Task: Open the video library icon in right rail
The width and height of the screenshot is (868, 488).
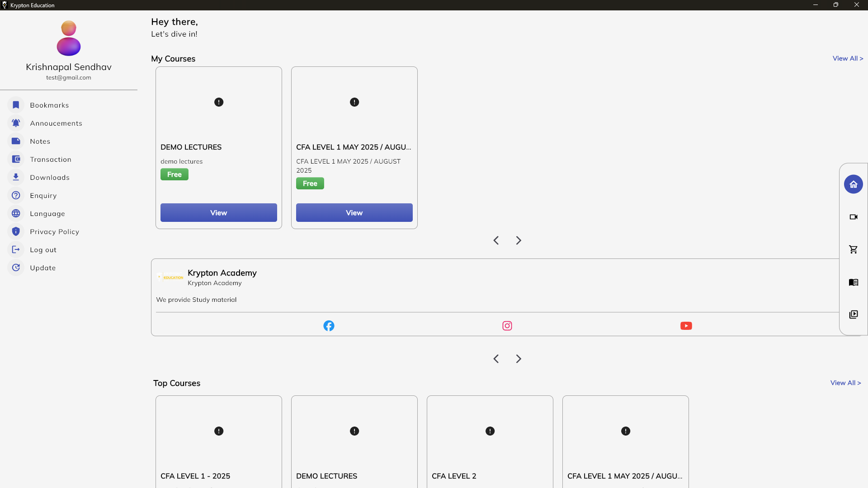Action: 853,314
